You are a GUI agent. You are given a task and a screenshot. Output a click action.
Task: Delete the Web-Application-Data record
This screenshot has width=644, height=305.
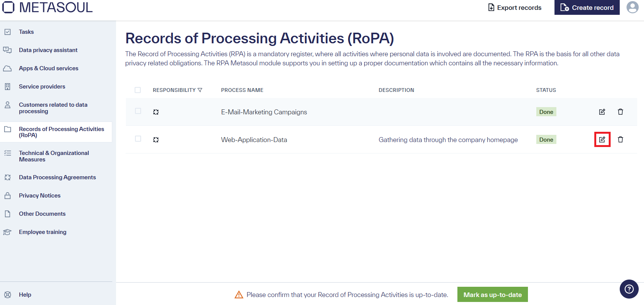621,139
